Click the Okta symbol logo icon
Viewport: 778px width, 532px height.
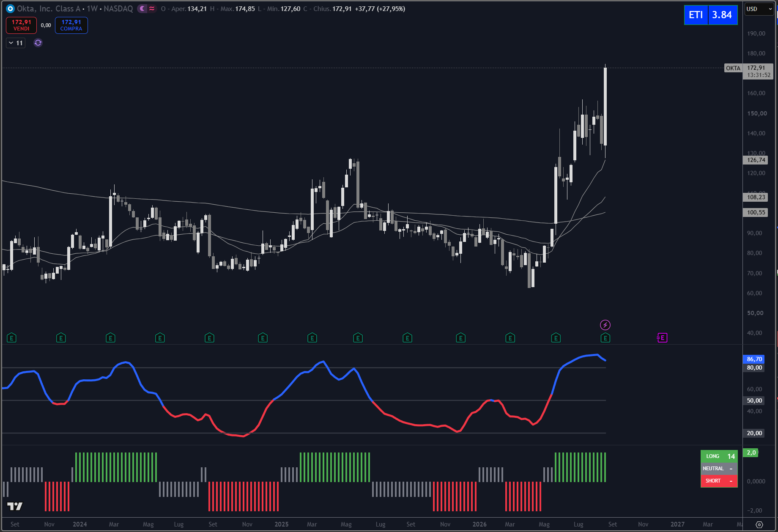click(10, 8)
